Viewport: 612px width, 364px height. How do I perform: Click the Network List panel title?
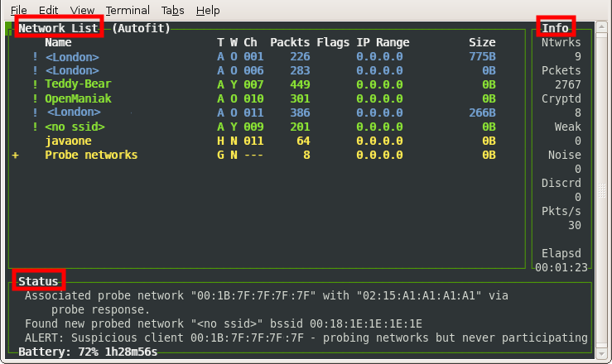coord(59,28)
